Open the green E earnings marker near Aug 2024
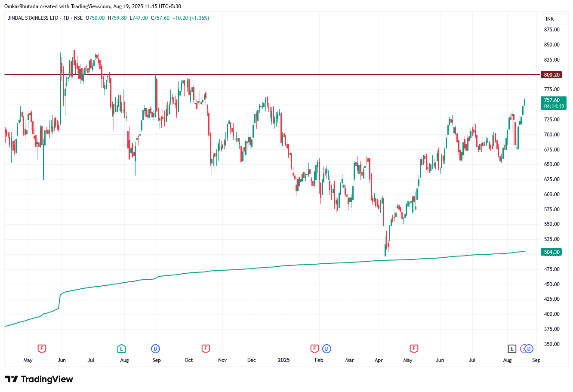573x392 pixels. point(121,349)
